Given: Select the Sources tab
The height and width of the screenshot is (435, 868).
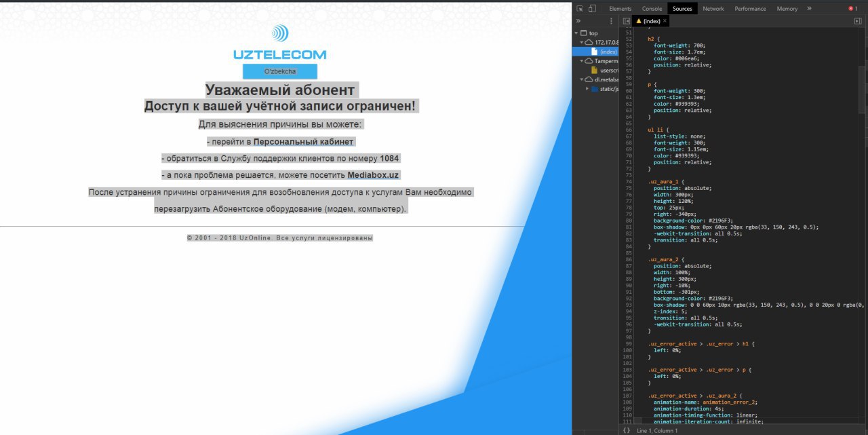Looking at the screenshot, I should [x=682, y=9].
